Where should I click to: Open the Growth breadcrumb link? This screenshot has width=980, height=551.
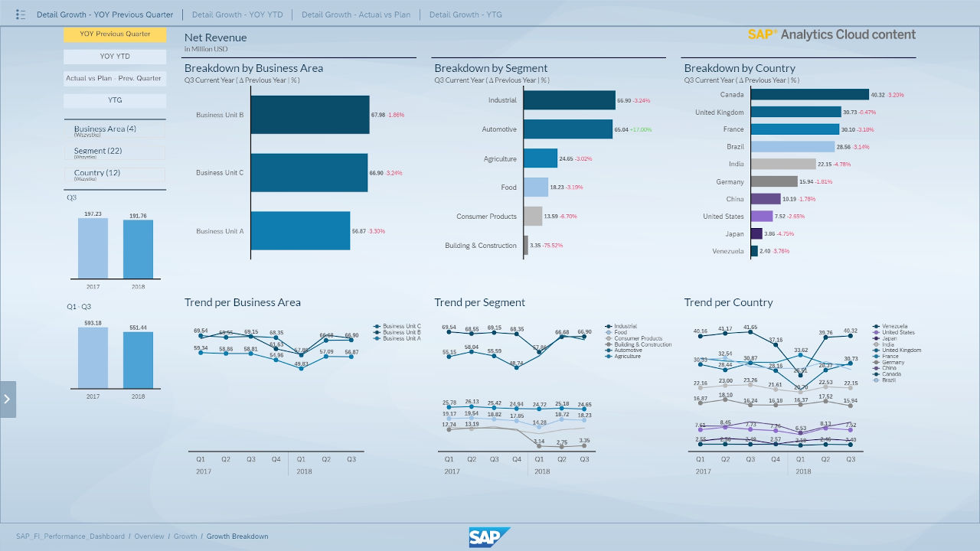pyautogui.click(x=185, y=536)
